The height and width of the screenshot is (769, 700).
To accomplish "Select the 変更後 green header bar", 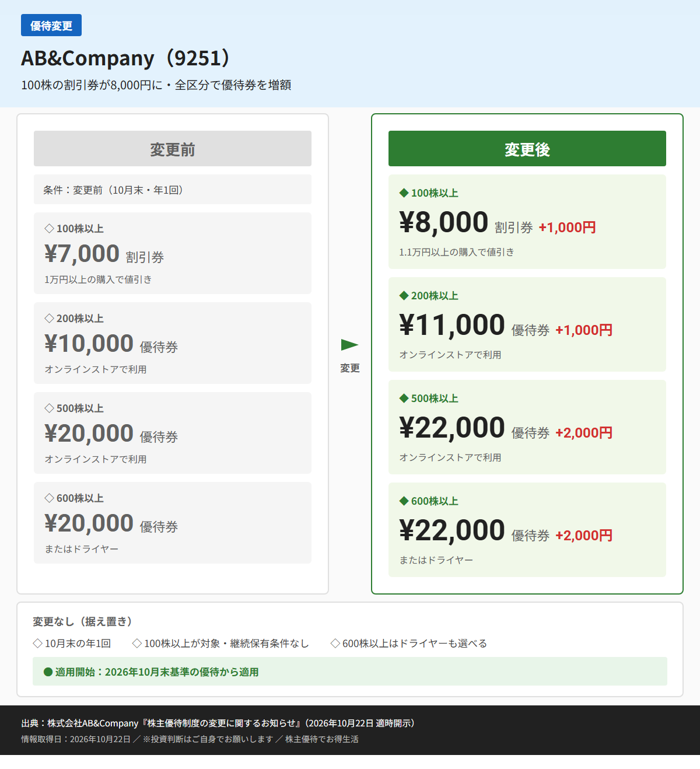I will click(x=527, y=149).
